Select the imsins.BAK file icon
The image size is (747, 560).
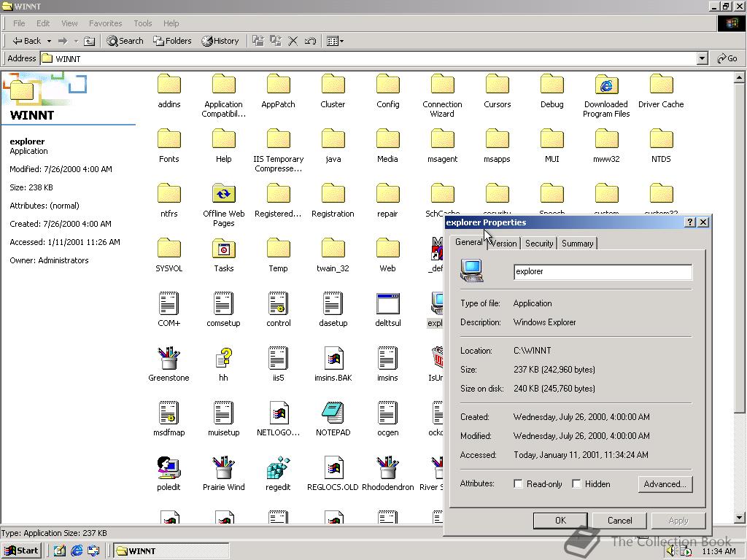pyautogui.click(x=333, y=359)
